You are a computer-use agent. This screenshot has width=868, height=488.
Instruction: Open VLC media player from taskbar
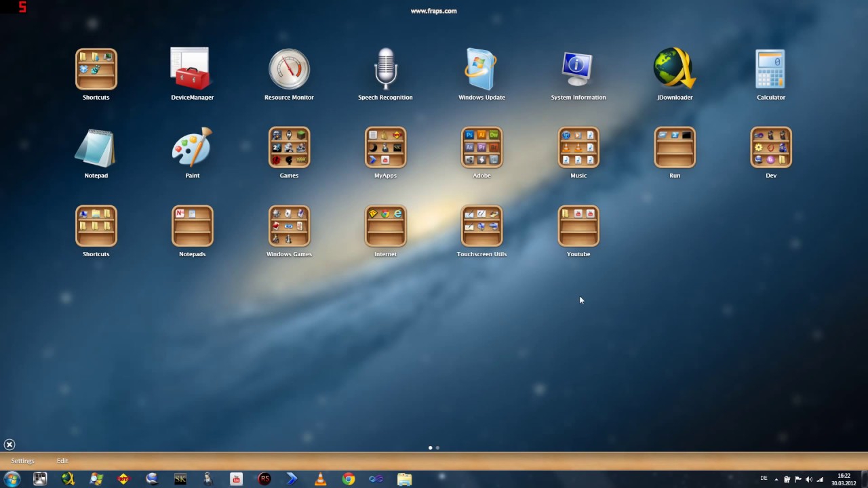[320, 479]
